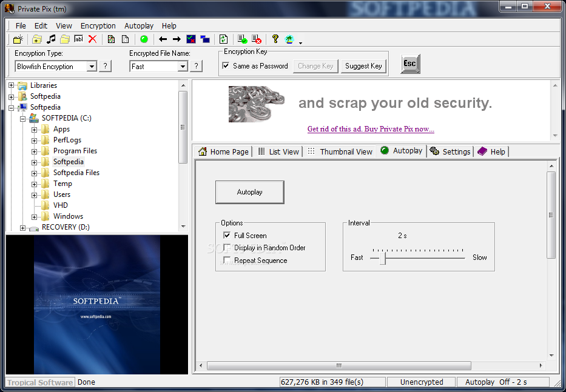Image resolution: width=566 pixels, height=392 pixels.
Task: Open the Help menu
Action: tap(169, 25)
